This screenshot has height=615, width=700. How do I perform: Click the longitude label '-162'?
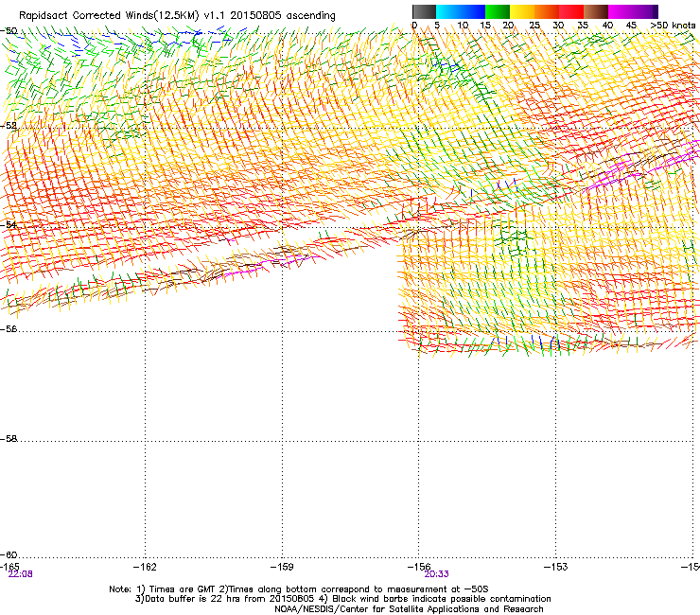pos(145,567)
